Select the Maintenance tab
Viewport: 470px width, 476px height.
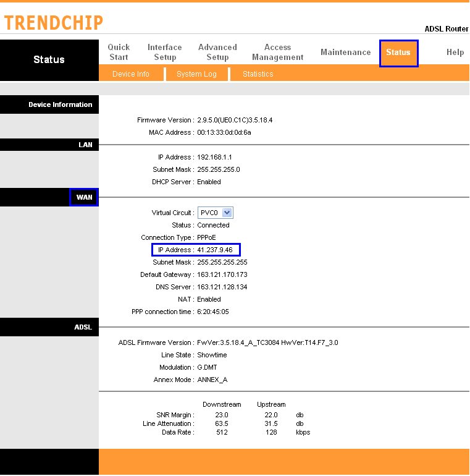click(x=345, y=53)
